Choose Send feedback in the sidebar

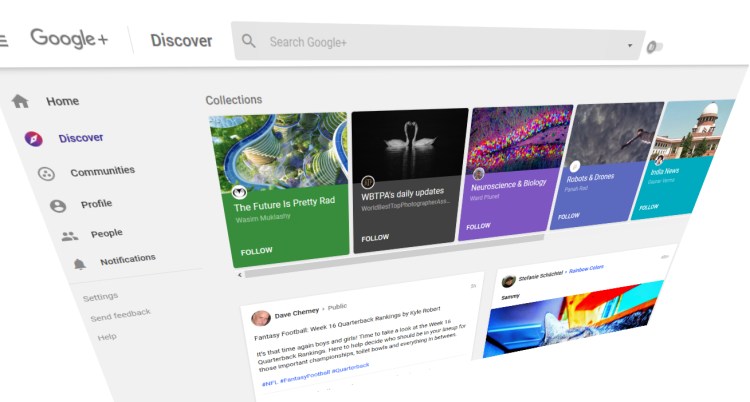click(x=121, y=315)
